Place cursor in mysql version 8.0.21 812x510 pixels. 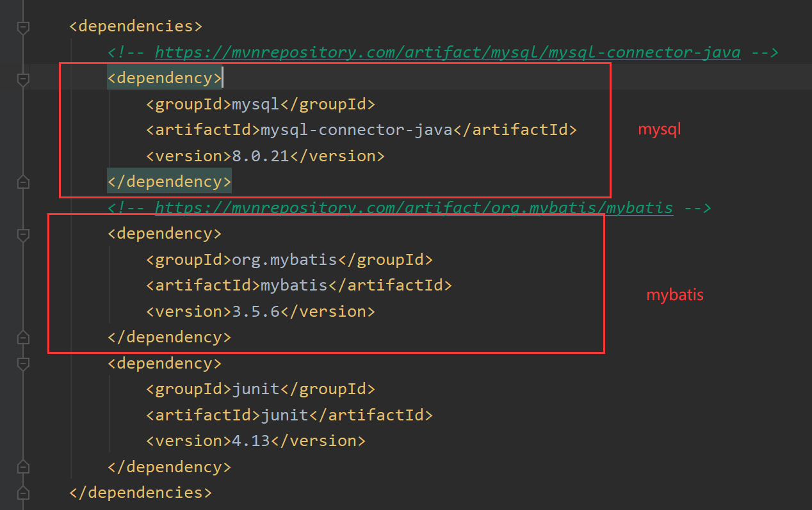pos(261,155)
